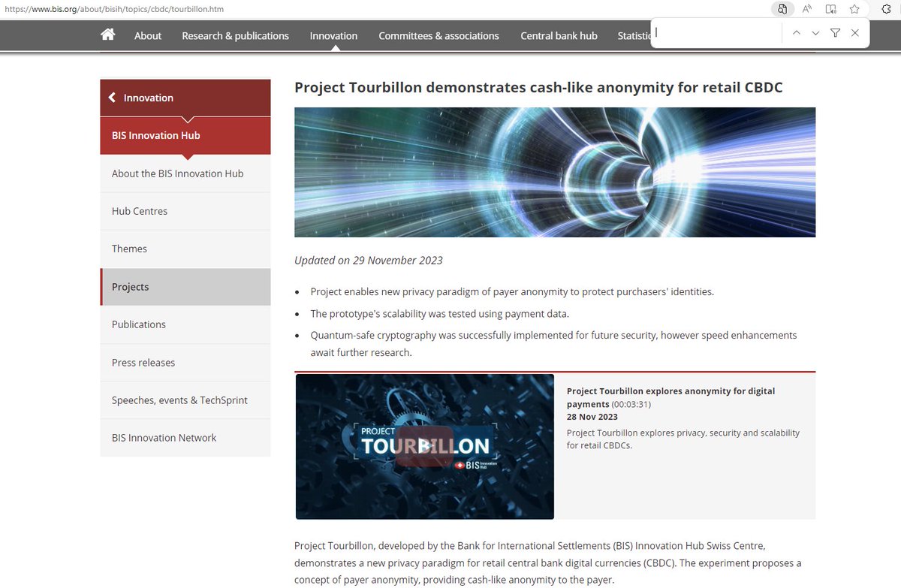Select the Innovation menu item
This screenshot has height=588, width=901.
333,35
